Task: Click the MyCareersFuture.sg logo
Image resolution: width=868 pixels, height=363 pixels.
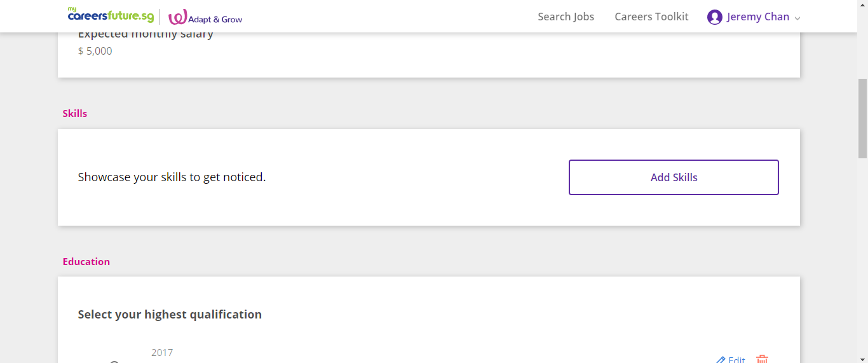Action: (111, 15)
